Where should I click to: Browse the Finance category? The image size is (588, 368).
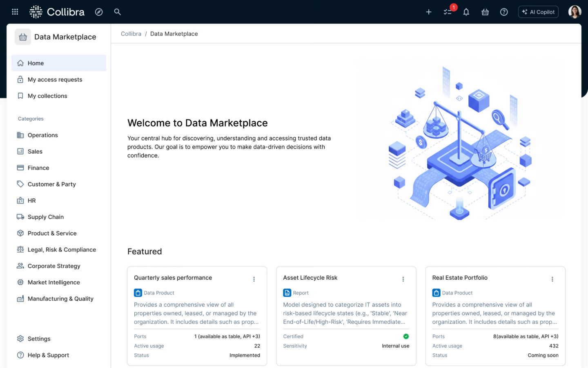pyautogui.click(x=38, y=168)
